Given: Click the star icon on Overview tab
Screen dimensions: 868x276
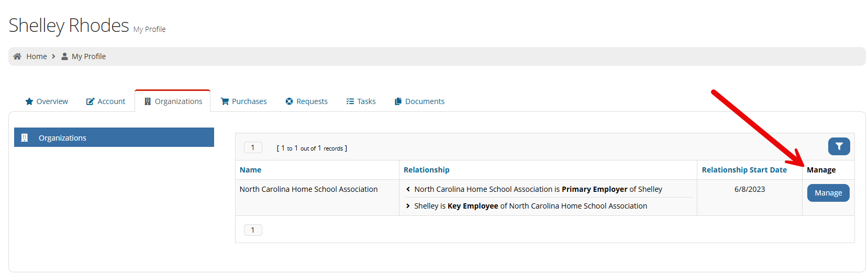Looking at the screenshot, I should (x=29, y=101).
